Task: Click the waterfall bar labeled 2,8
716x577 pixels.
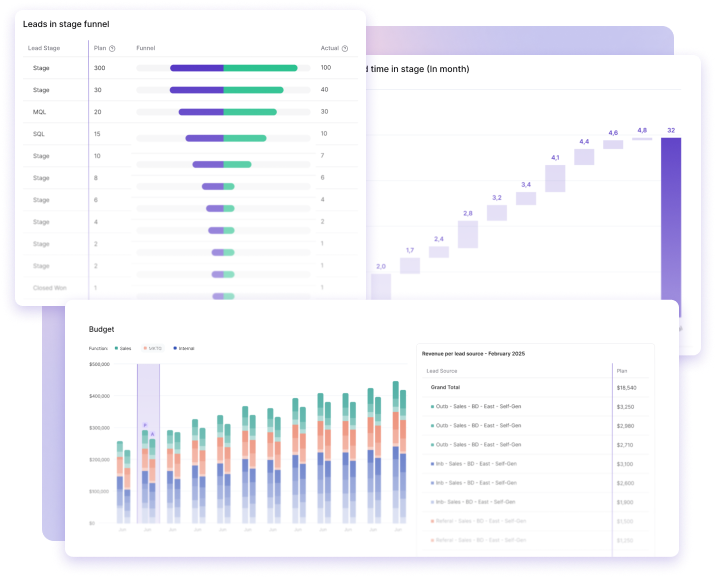Action: (467, 234)
